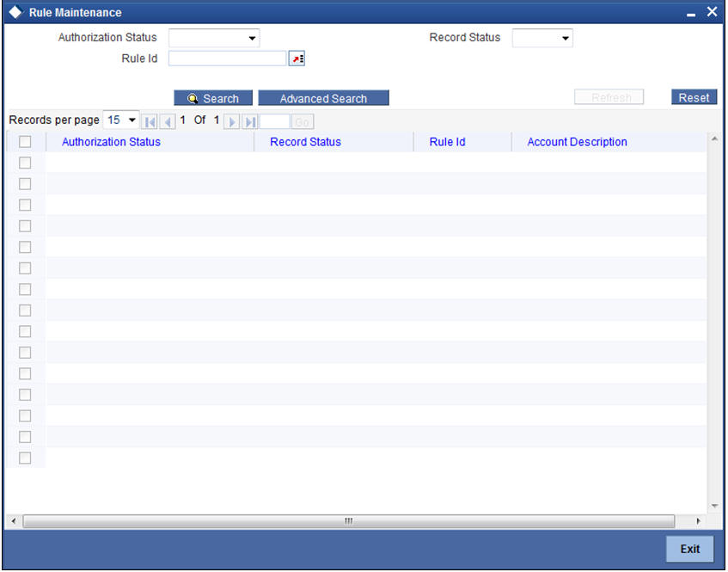The height and width of the screenshot is (572, 728).
Task: Check the seventh row checkbox in the results table
Action: [x=25, y=290]
